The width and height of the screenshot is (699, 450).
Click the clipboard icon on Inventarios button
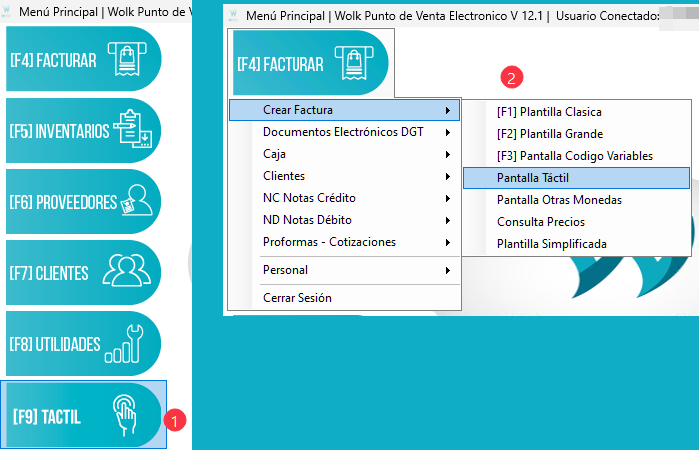pos(133,130)
